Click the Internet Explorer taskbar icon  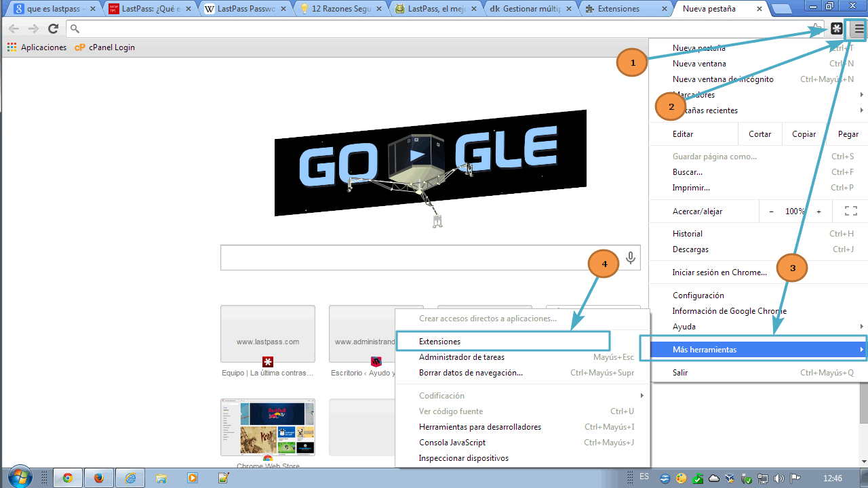tap(130, 478)
